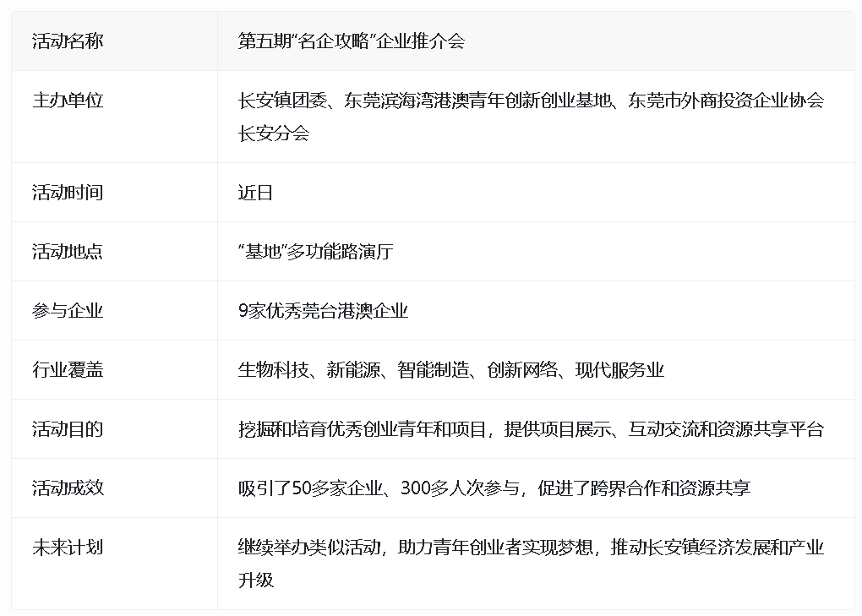Select the 9家优秀莞台港澳企业 text
862x616 pixels.
tap(324, 311)
